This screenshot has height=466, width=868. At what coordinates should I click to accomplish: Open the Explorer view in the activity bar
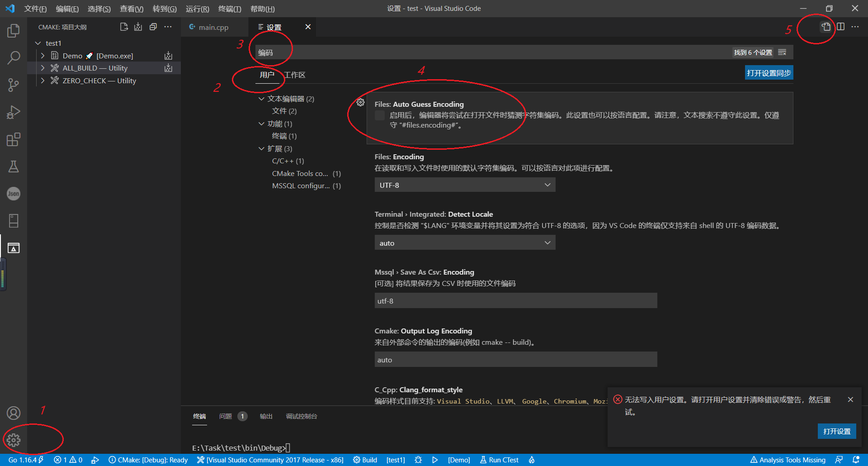click(14, 31)
